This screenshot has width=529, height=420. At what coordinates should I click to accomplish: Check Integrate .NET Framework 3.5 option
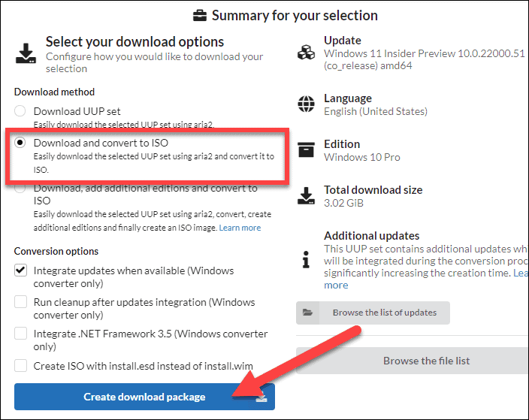pyautogui.click(x=21, y=334)
